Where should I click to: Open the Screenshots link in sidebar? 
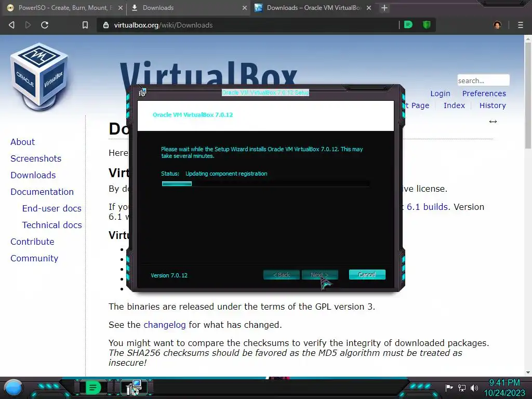36,158
